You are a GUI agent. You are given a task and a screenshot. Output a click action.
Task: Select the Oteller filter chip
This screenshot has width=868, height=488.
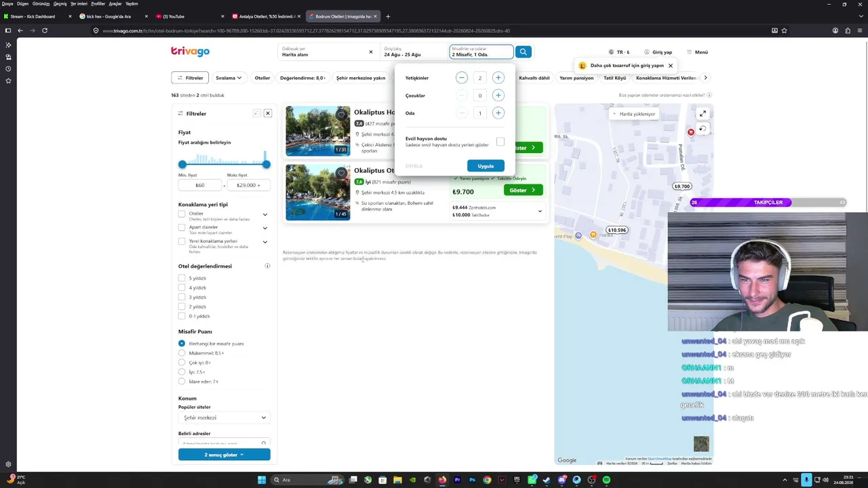(262, 78)
